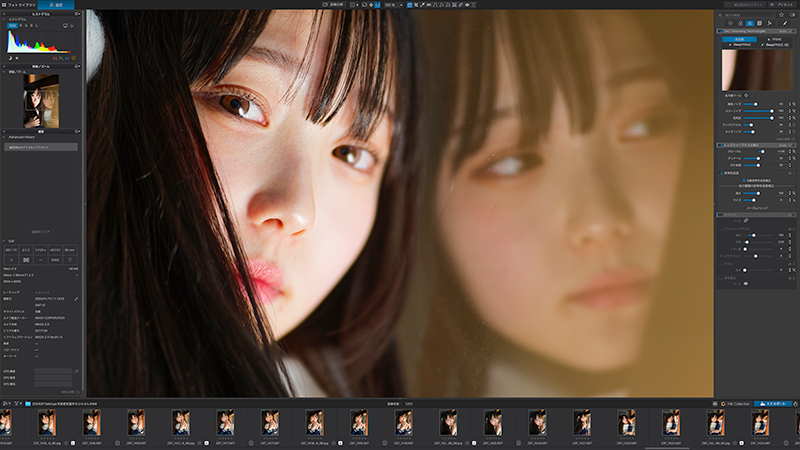Collapse the Advanced History panel
Viewport: 800px width, 450px height.
4,137
